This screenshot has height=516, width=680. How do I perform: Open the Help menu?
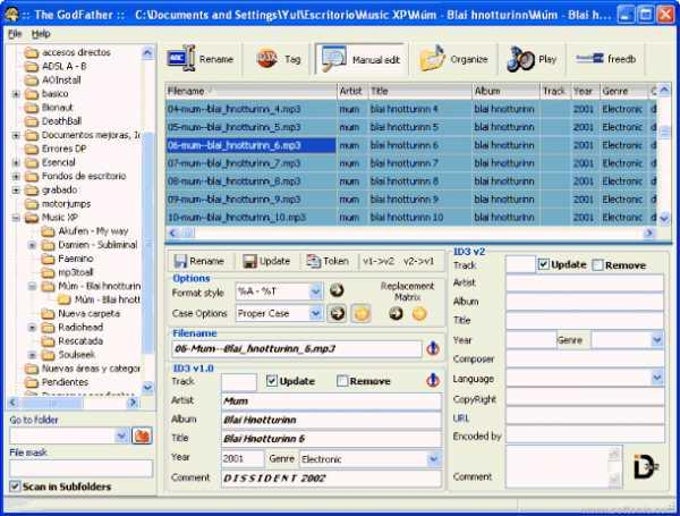[x=41, y=34]
